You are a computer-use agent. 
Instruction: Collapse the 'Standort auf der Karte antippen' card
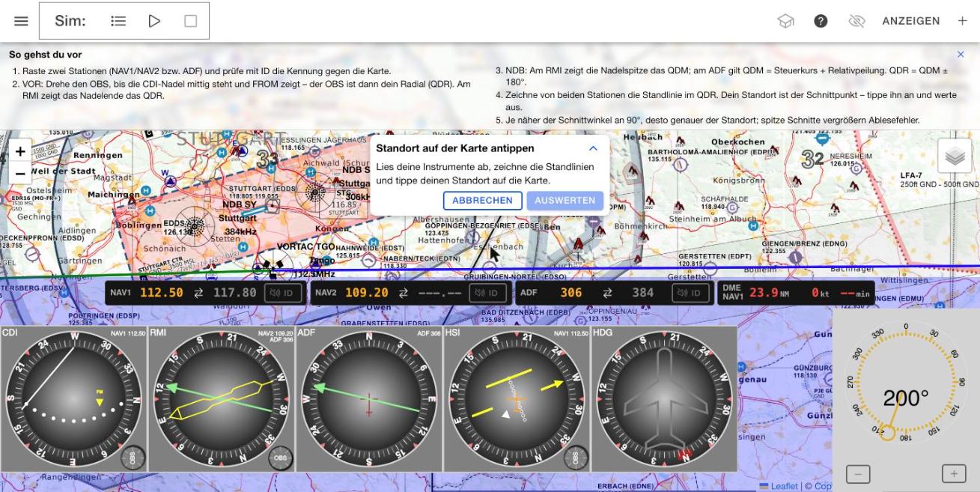(593, 148)
